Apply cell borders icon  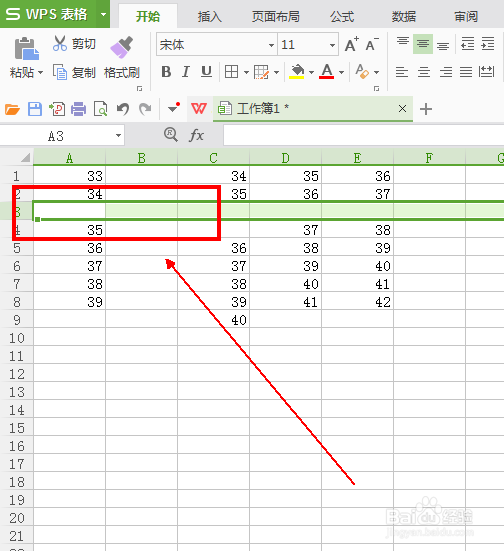pyautogui.click(x=231, y=72)
